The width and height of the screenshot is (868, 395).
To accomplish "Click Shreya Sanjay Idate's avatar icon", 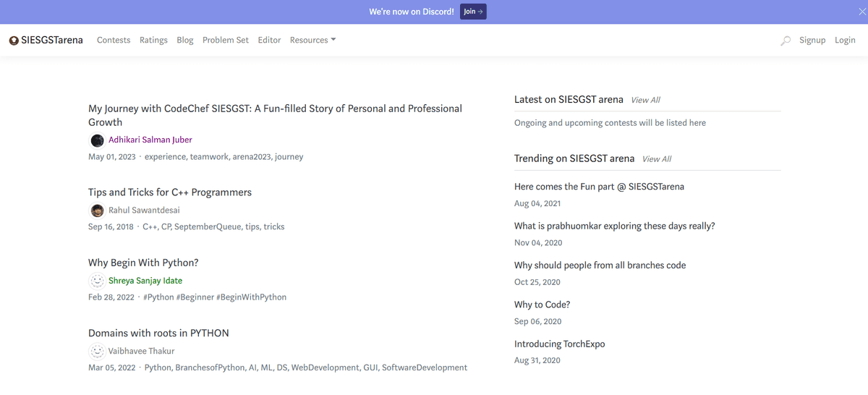I will pyautogui.click(x=97, y=281).
